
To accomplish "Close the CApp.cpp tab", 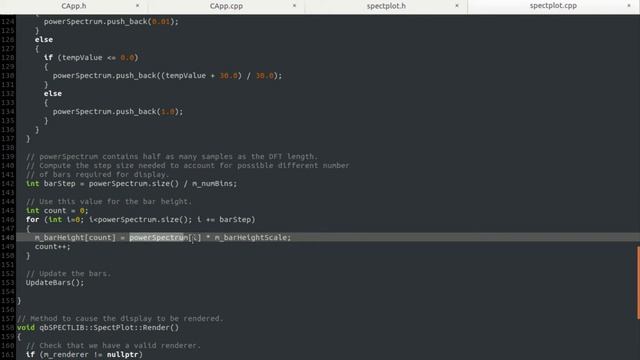I will (294, 6).
